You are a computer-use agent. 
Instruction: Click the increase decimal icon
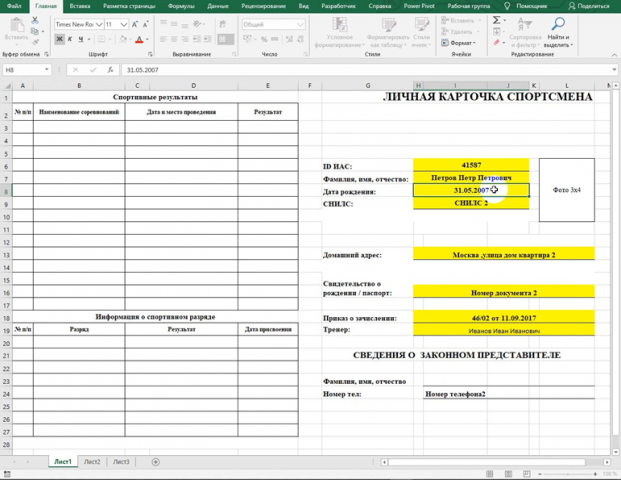tap(289, 39)
